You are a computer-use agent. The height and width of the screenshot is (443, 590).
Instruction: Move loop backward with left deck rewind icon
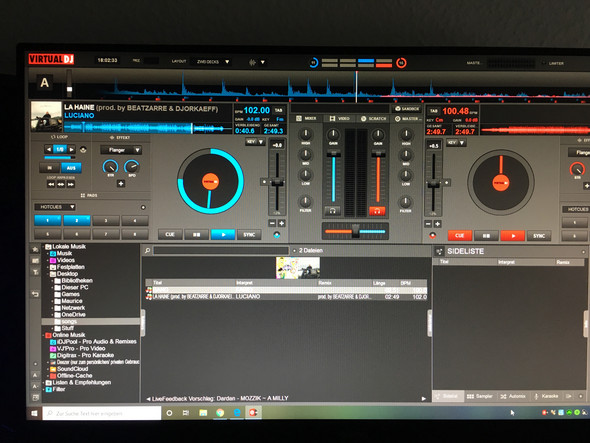point(51,184)
